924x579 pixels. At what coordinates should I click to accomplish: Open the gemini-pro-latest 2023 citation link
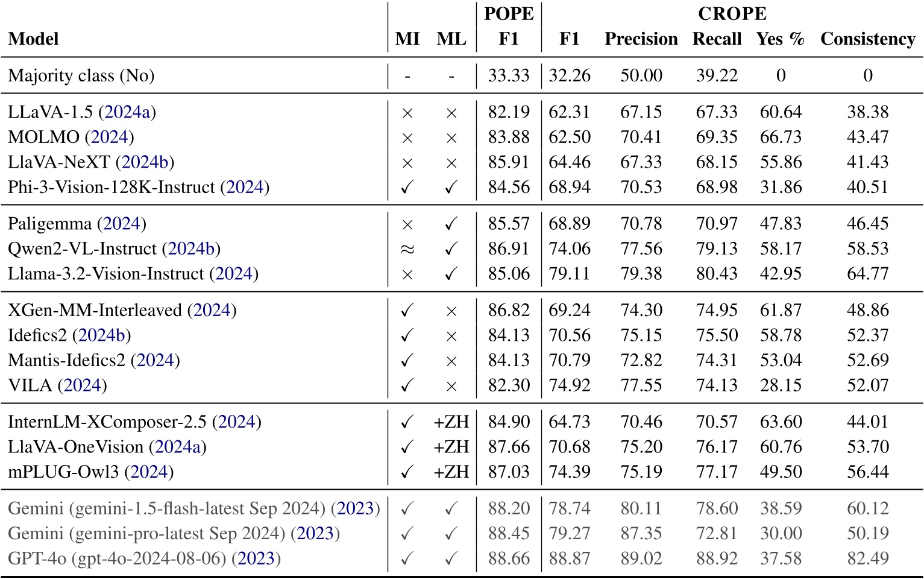315,534
